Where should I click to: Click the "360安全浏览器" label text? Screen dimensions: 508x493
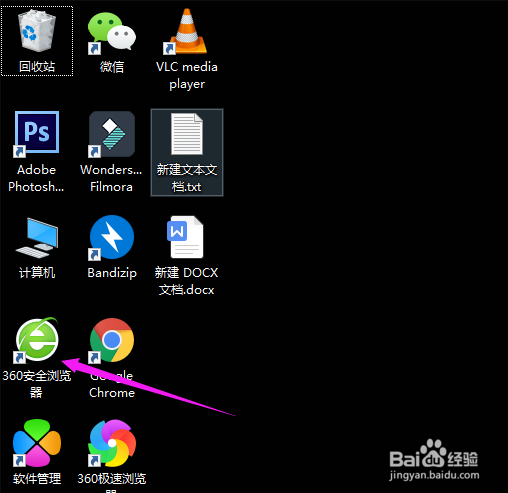click(37, 384)
